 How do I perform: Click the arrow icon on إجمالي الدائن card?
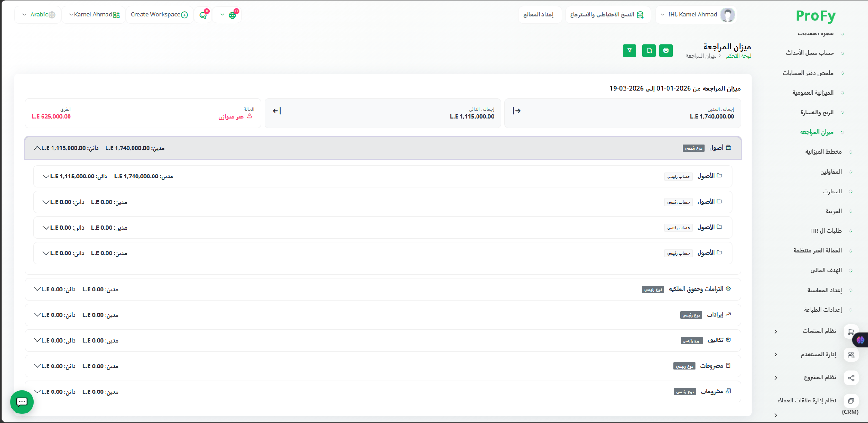click(277, 111)
